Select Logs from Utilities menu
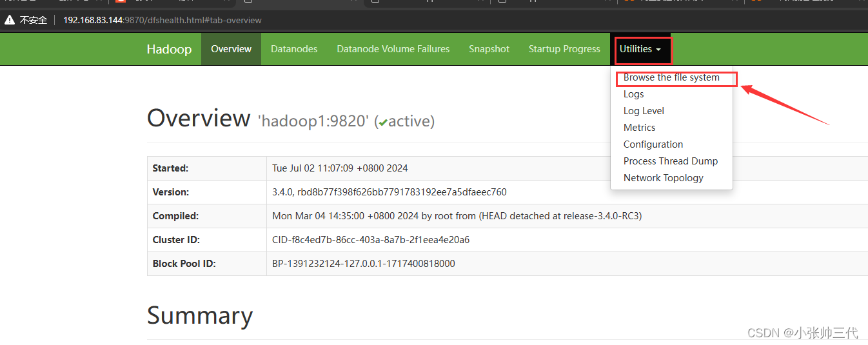The height and width of the screenshot is (345, 868). tap(671, 94)
